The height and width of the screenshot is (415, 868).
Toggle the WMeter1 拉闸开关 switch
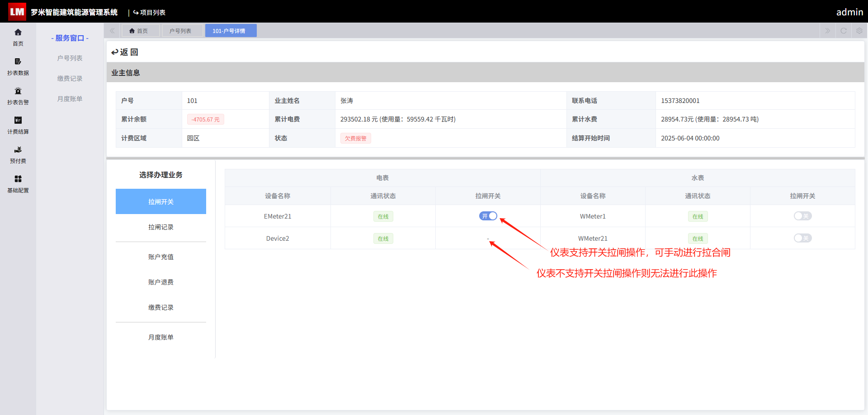click(803, 216)
